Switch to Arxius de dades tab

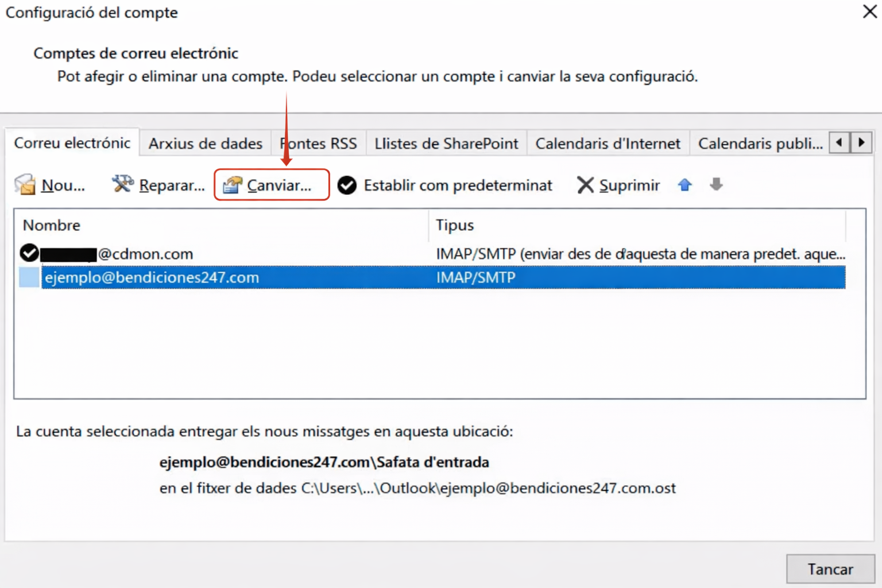[205, 143]
